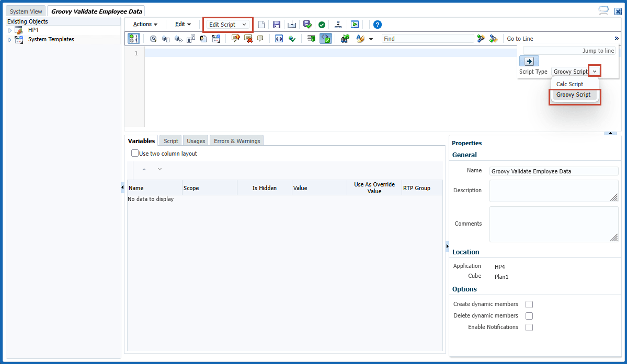Open the Actions menu
The height and width of the screenshot is (364, 627).
click(145, 25)
